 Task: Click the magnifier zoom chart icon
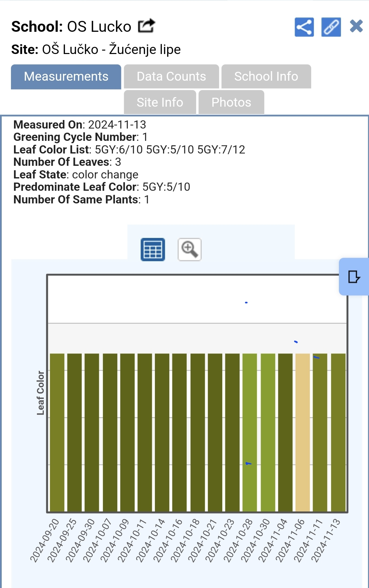pos(189,250)
